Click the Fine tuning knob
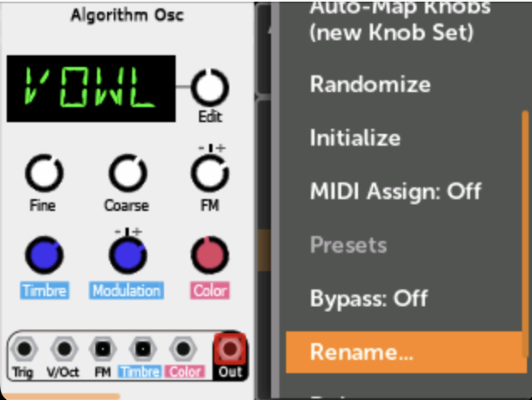The image size is (532, 400). tap(44, 173)
